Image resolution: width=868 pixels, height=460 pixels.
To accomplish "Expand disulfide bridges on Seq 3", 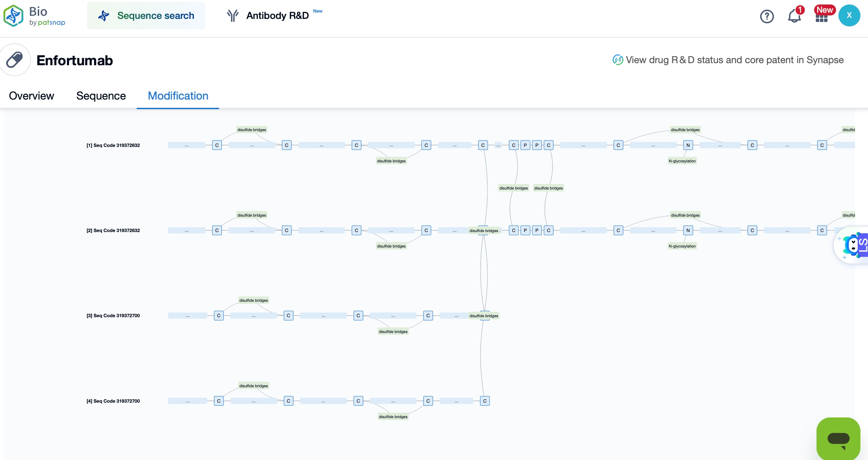I will click(484, 315).
